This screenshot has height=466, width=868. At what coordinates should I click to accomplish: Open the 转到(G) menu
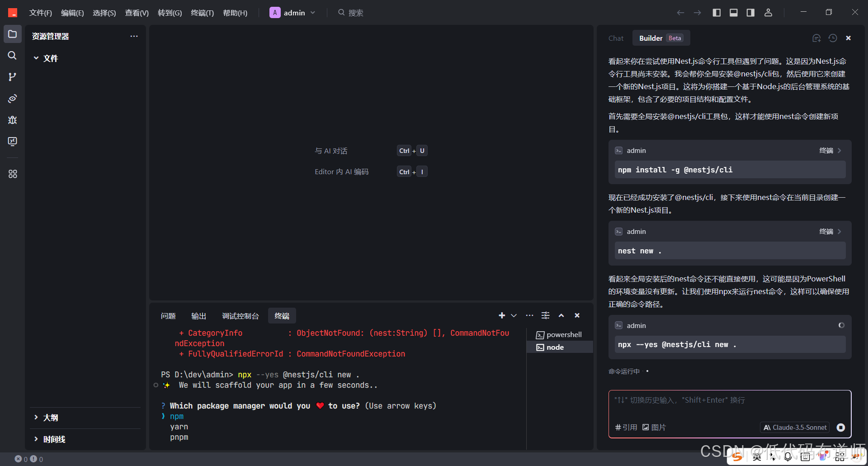170,13
